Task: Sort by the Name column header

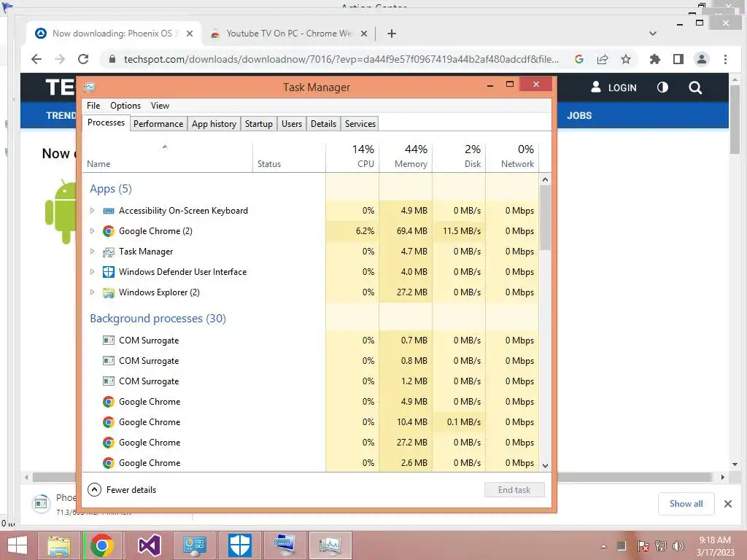Action: [x=167, y=156]
